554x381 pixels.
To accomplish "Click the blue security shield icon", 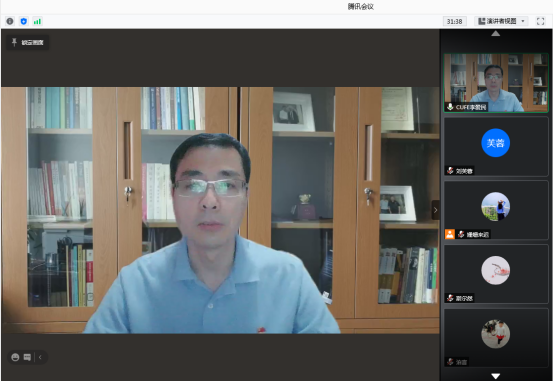I will click(x=24, y=21).
